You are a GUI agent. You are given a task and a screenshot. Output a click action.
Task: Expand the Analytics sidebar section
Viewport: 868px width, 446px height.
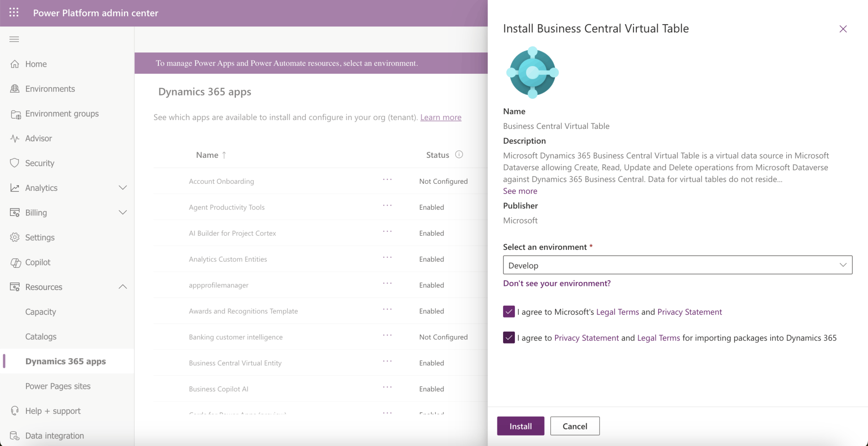(x=122, y=188)
